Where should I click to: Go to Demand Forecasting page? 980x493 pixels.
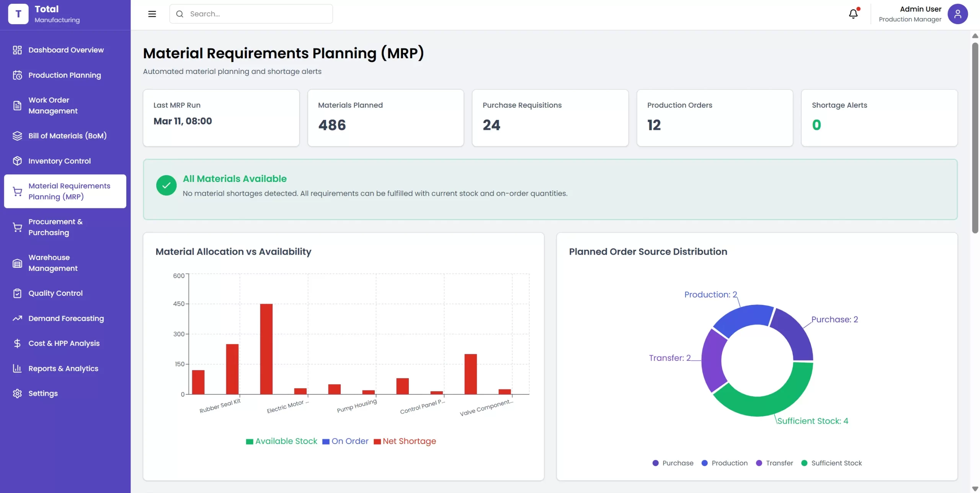tap(66, 318)
